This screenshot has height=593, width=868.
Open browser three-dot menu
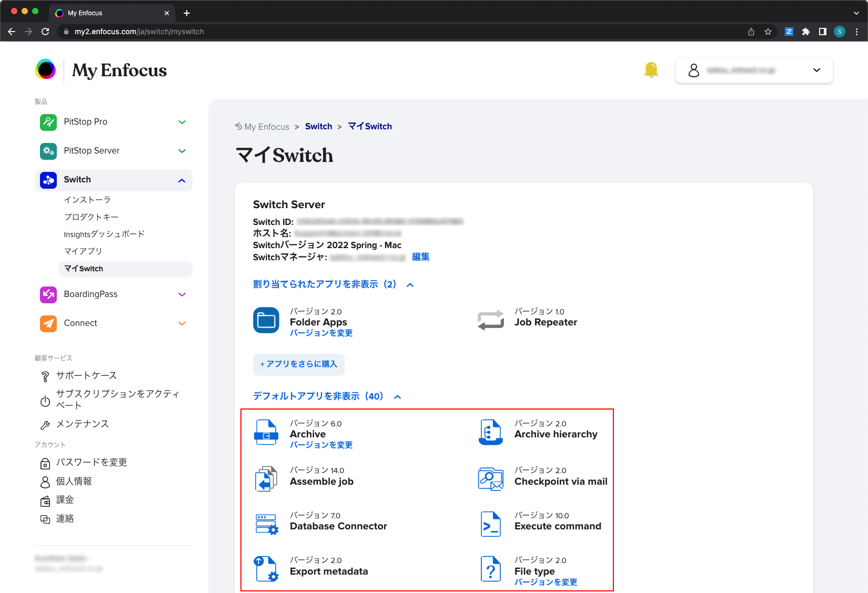click(x=857, y=32)
